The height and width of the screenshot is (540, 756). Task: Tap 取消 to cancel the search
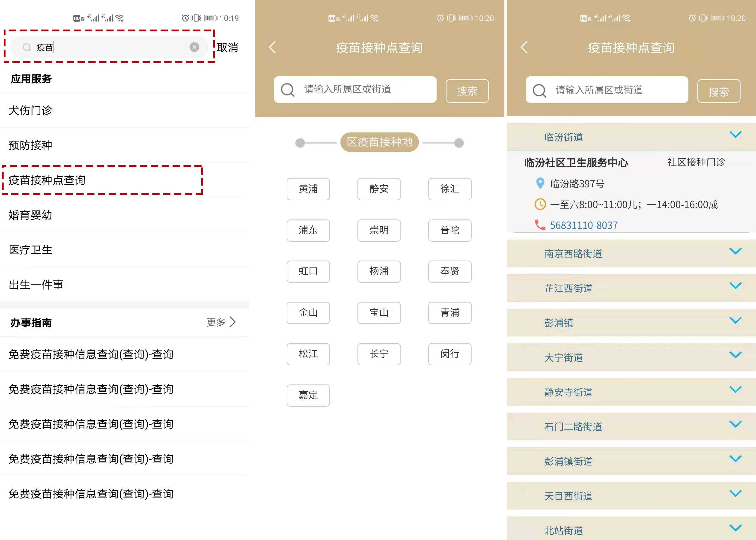(x=227, y=48)
